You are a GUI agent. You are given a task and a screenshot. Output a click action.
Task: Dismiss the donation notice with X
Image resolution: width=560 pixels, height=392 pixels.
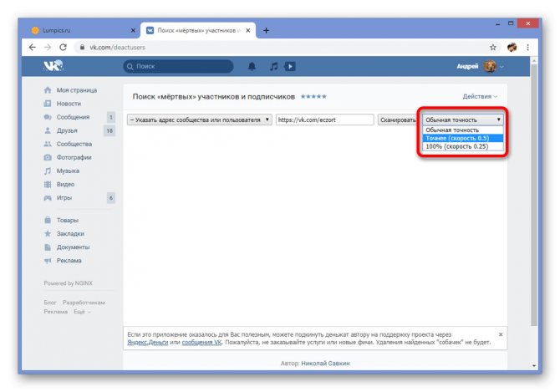501,334
